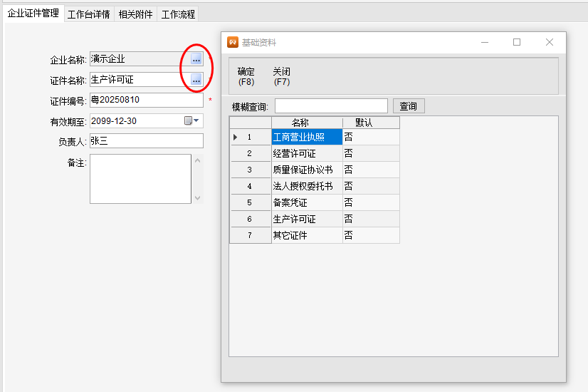Click the 查询 search button
The image size is (588, 392).
(x=408, y=106)
